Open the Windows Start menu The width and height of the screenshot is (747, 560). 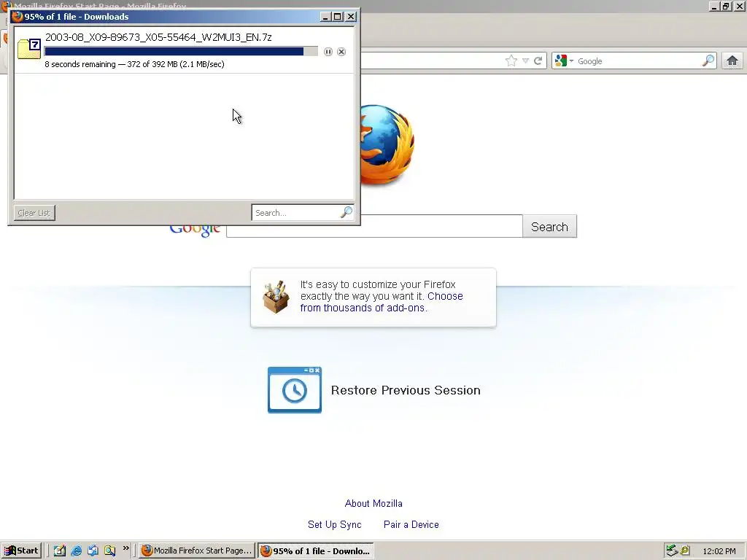(x=21, y=551)
